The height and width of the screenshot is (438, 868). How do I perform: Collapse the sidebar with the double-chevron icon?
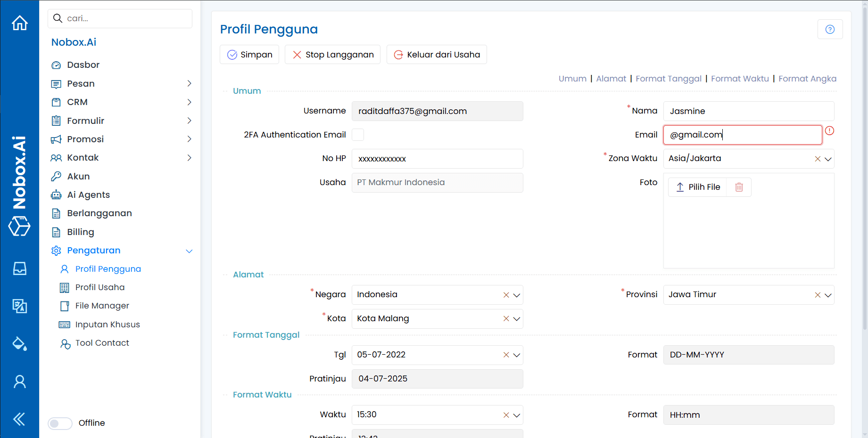19,419
